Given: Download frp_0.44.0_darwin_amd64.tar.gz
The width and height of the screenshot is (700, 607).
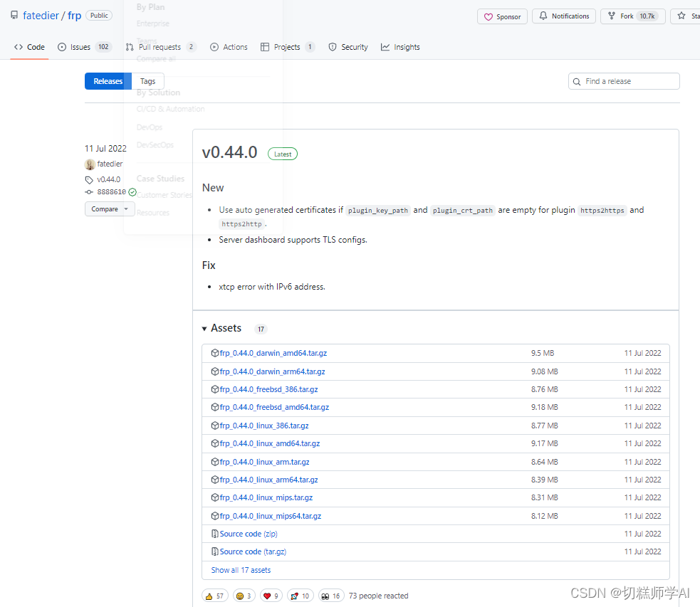Looking at the screenshot, I should point(273,353).
